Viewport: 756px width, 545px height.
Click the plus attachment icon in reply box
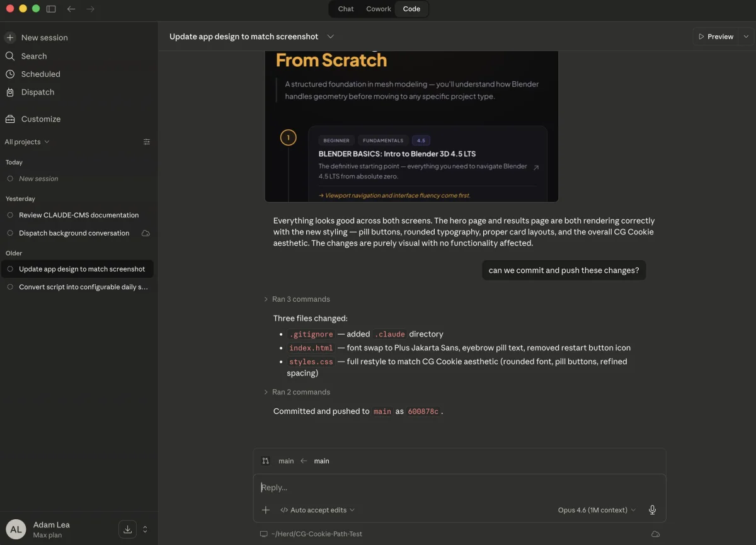(266, 510)
